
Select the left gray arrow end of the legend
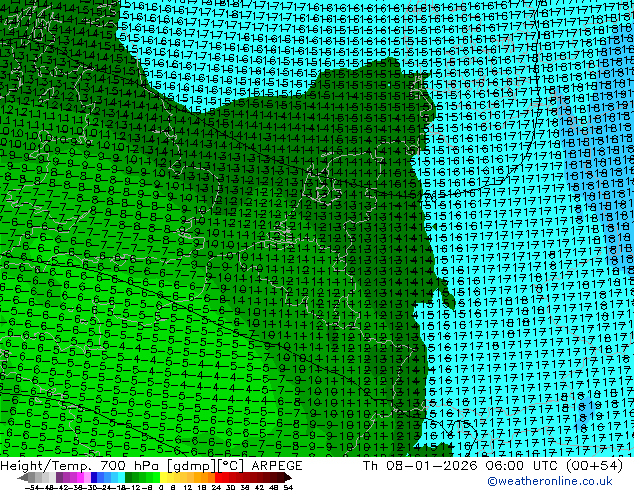pyautogui.click(x=23, y=477)
